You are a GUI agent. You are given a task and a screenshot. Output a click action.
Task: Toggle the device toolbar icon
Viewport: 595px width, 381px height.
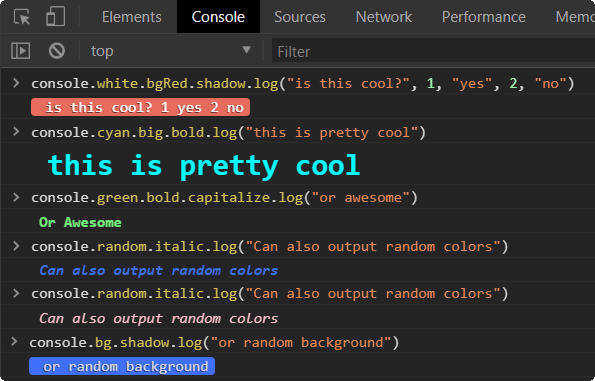[55, 17]
